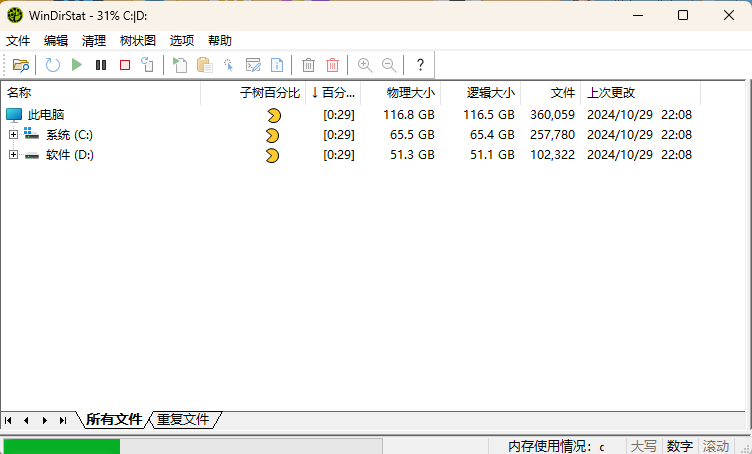
Task: Sort by the 物理大小 column header
Action: pos(411,93)
